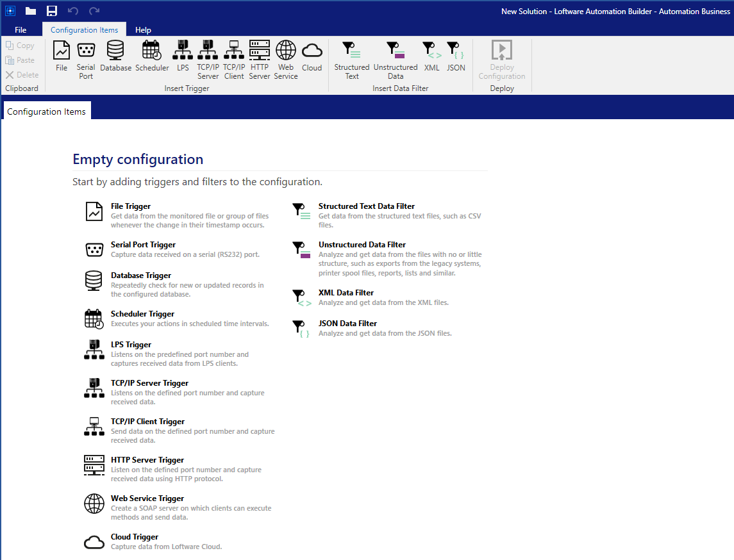Add an XML Data Filter via its title
This screenshot has height=560, width=734.
[346, 293]
